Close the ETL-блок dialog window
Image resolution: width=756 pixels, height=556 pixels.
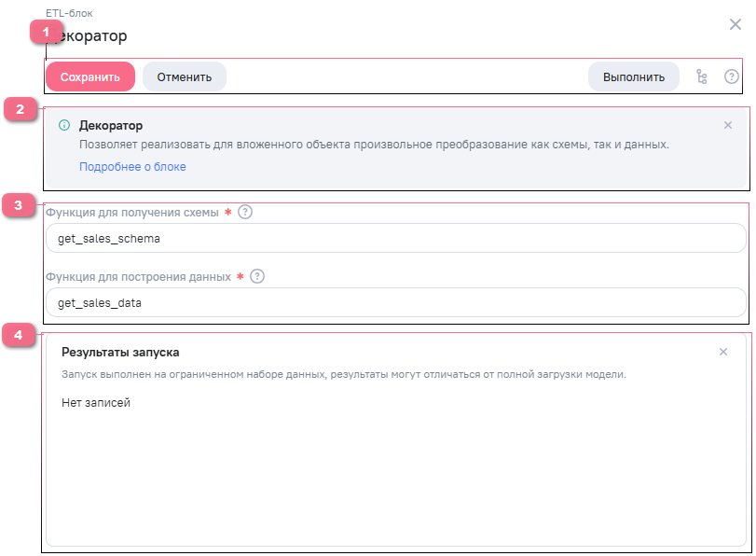tap(735, 24)
